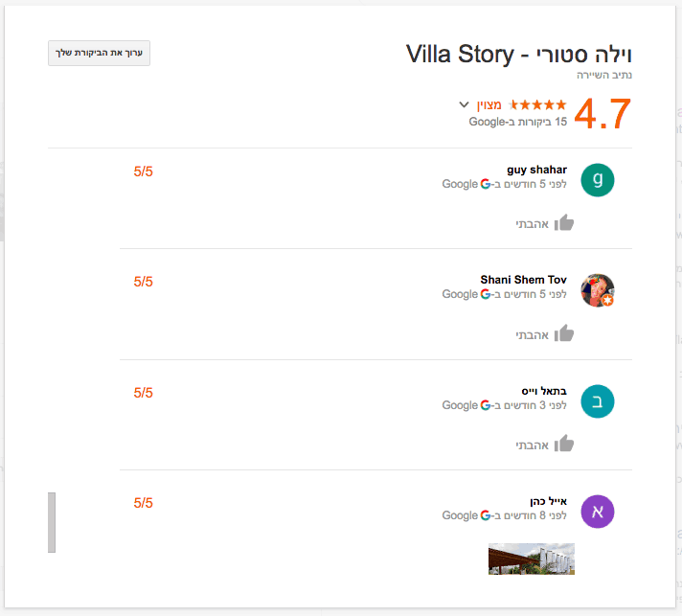
Task: Open בתאל וייס reviewer name link
Action: coord(544,391)
